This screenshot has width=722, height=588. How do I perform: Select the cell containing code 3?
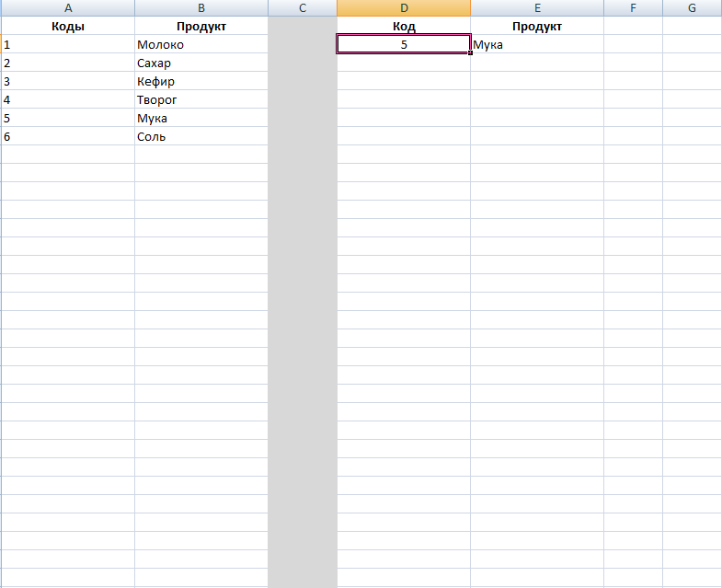click(68, 81)
